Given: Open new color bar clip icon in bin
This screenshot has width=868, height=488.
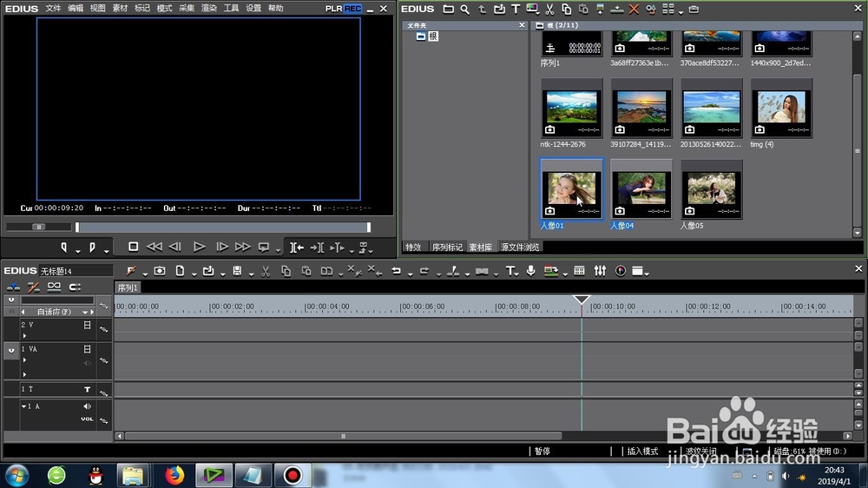Looking at the screenshot, I should pyautogui.click(x=533, y=9).
